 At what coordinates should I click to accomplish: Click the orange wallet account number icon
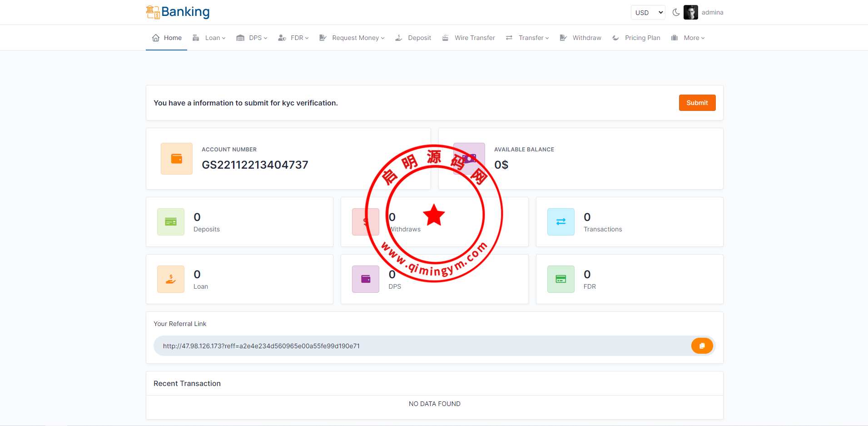(177, 159)
